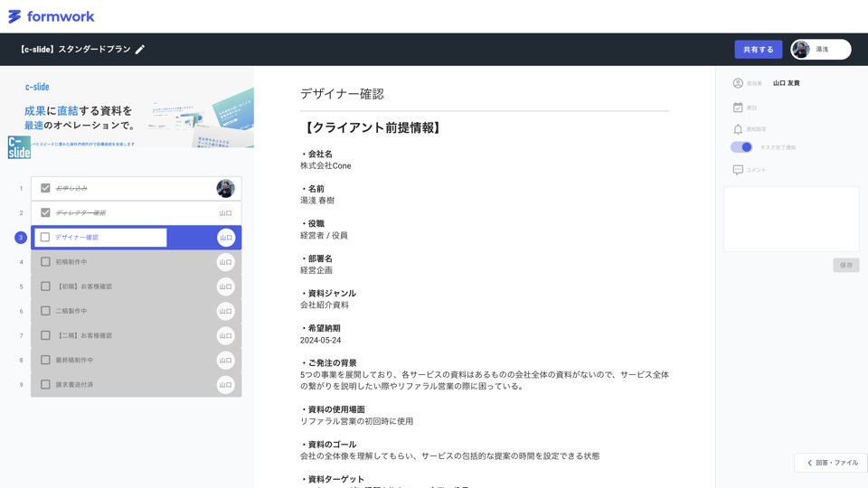This screenshot has height=488, width=868.
Task: Click the assignee photo on お申し込み task
Action: click(225, 188)
